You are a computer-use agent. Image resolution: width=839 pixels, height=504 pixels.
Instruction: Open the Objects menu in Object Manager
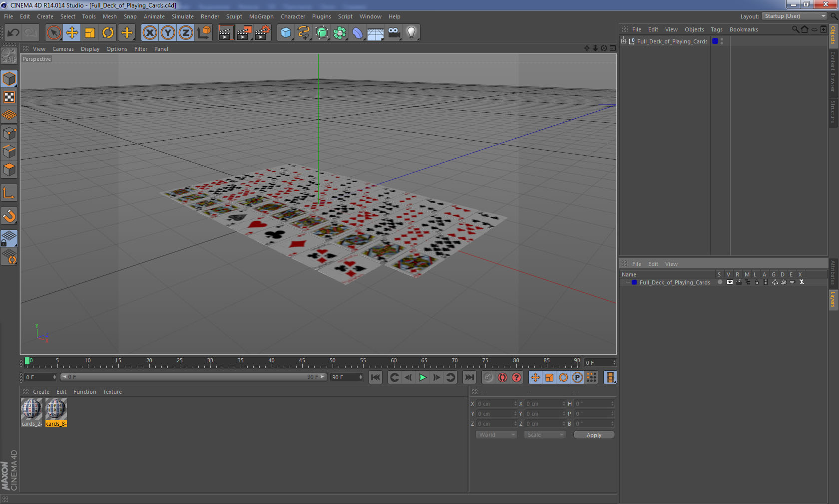(694, 29)
